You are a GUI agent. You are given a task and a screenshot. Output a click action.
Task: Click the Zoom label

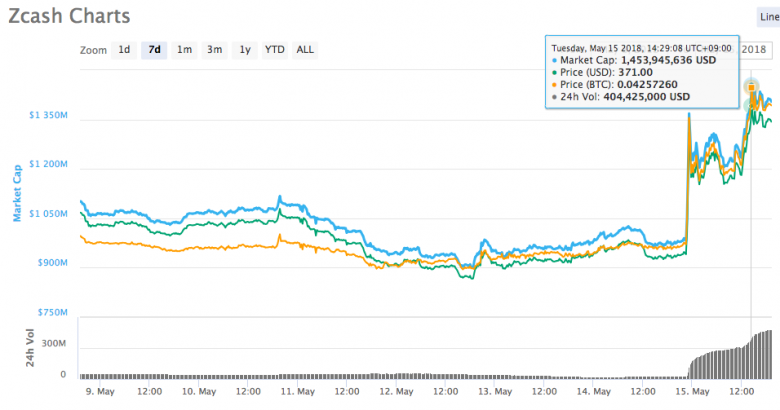(93, 50)
